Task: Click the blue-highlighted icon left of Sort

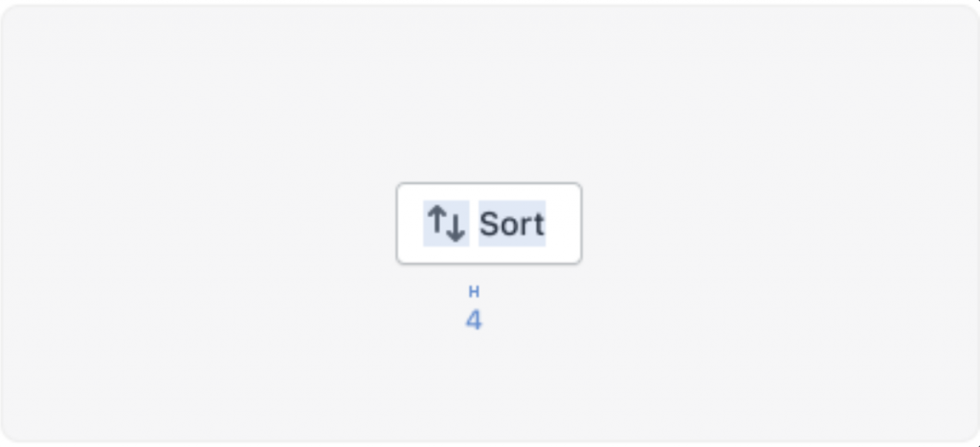Action: tap(446, 223)
